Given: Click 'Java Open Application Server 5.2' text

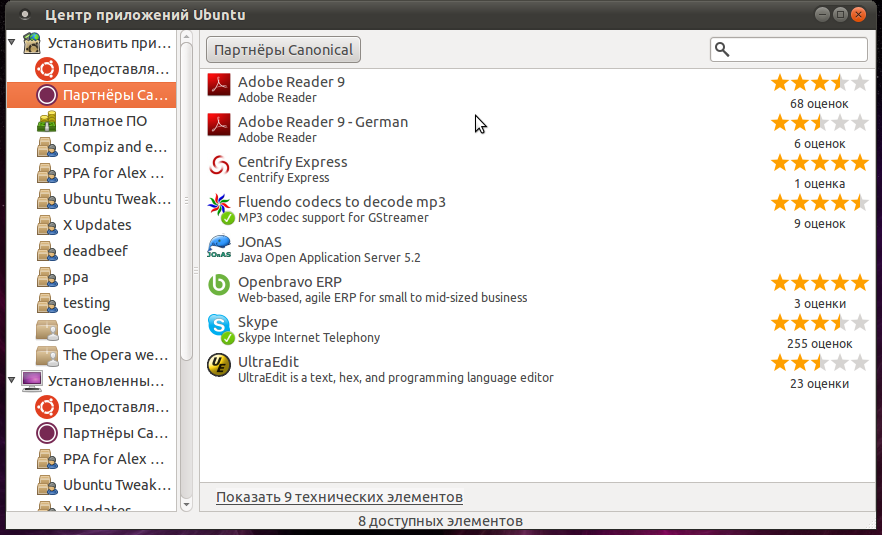Looking at the screenshot, I should click(x=329, y=258).
